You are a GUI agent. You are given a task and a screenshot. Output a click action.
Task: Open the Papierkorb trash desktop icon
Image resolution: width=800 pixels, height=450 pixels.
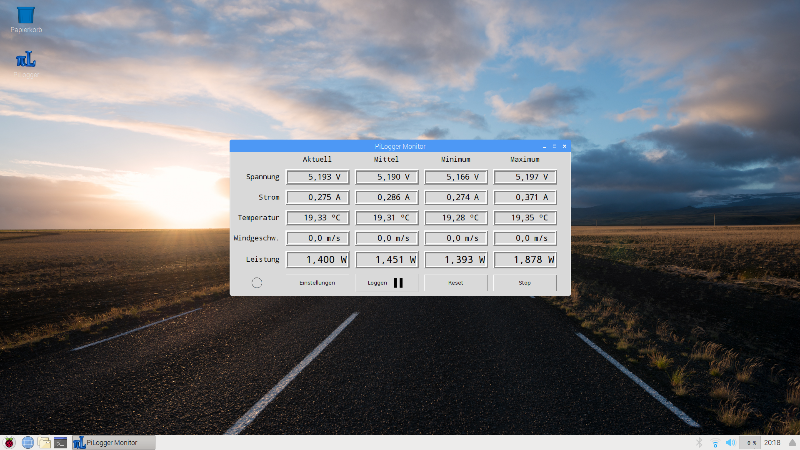(28, 17)
